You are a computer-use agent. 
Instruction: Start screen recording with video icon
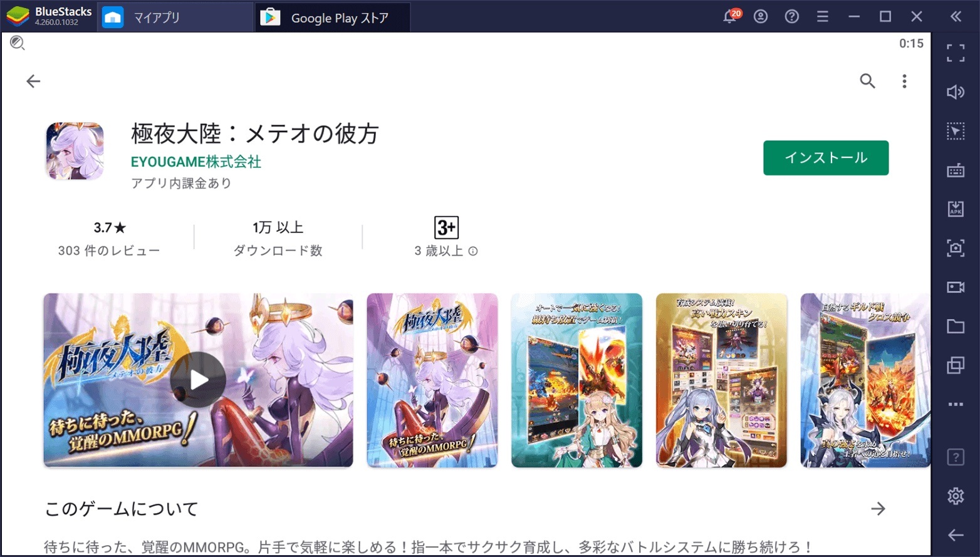click(x=956, y=287)
